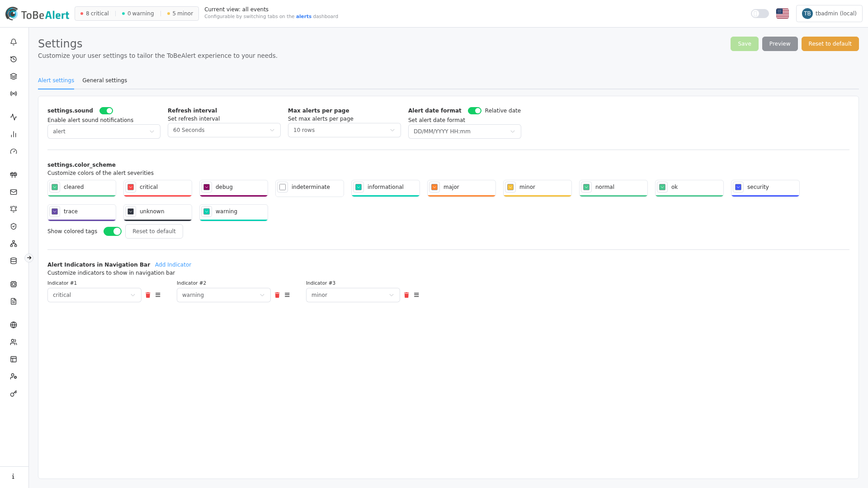Viewport: 868px width, 488px height.
Task: Open the globe icon in sidebar
Action: 14,325
